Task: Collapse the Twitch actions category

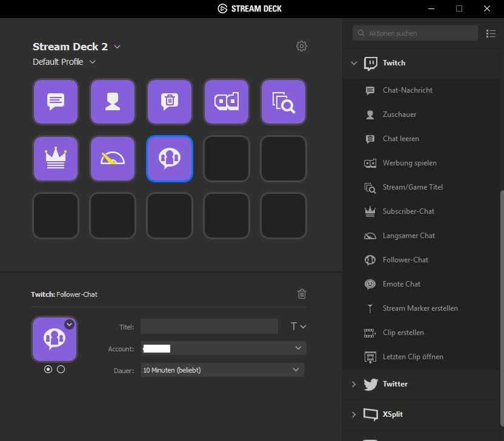Action: (x=354, y=63)
